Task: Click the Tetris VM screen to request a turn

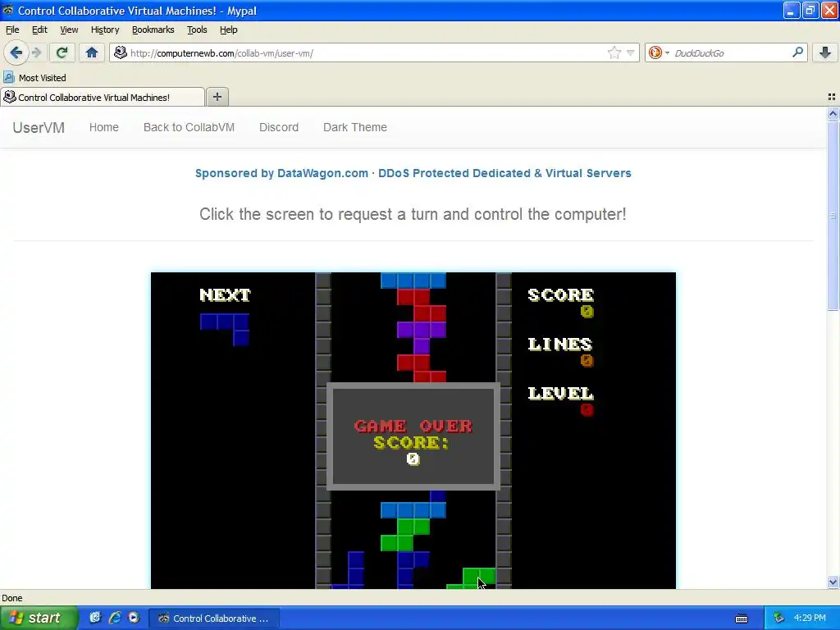Action: click(413, 430)
